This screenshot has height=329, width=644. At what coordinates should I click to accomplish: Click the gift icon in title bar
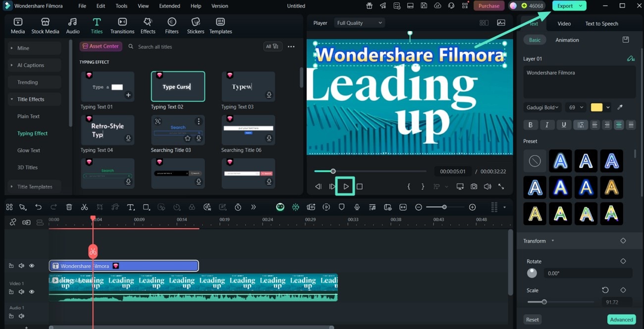(370, 6)
